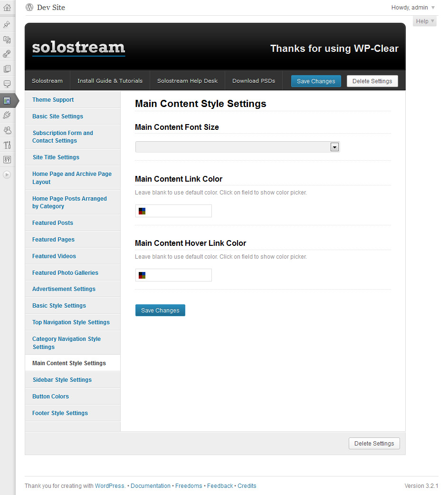Expand the Help tab
Viewport: 448px width, 495px height.
point(425,21)
